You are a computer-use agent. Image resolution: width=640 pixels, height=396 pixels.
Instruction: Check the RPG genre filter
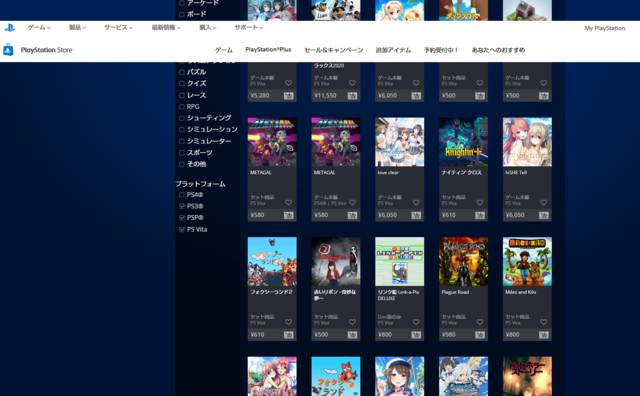point(182,107)
